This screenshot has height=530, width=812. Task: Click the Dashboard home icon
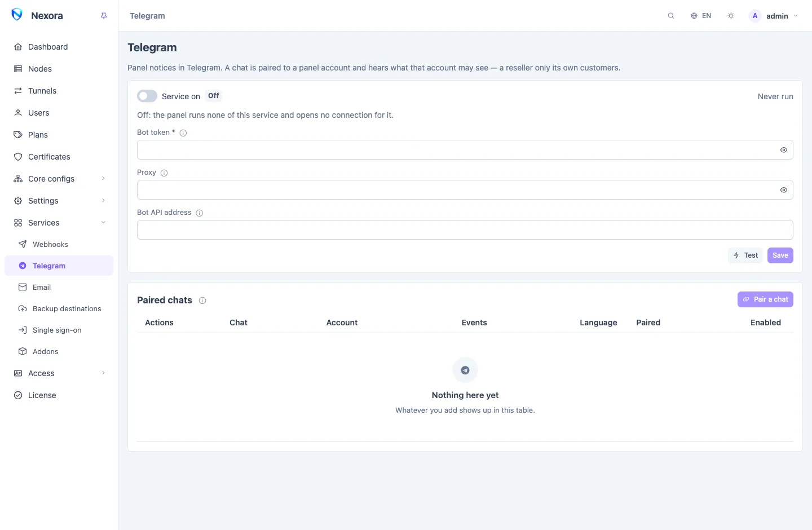[x=18, y=47]
